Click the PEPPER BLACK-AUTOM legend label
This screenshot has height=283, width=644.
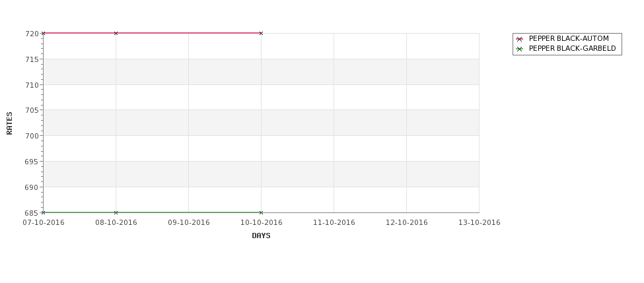(569, 38)
